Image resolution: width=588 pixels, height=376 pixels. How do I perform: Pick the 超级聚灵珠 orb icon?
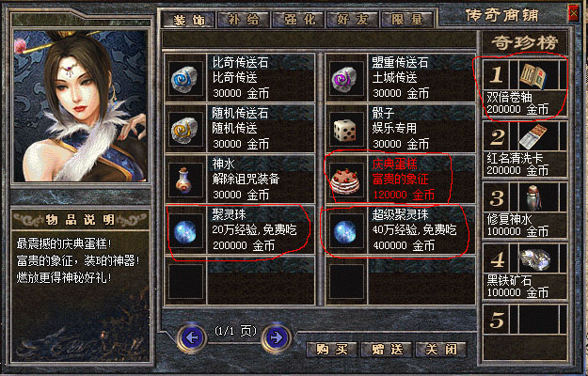click(345, 230)
